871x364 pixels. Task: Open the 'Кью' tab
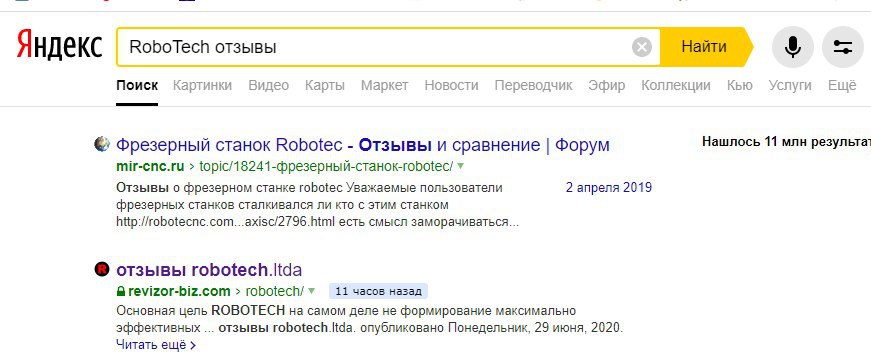[739, 86]
